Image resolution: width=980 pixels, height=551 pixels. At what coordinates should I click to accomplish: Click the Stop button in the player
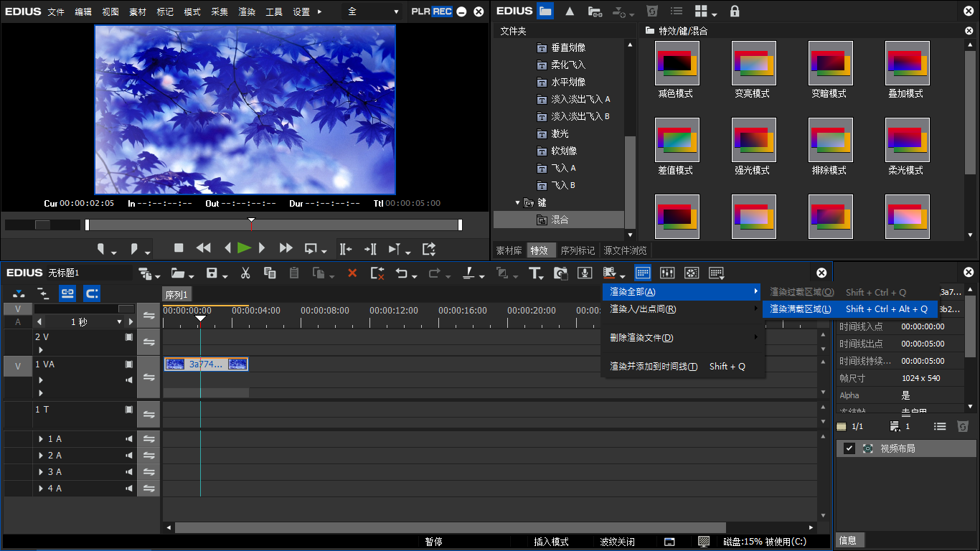pyautogui.click(x=179, y=248)
